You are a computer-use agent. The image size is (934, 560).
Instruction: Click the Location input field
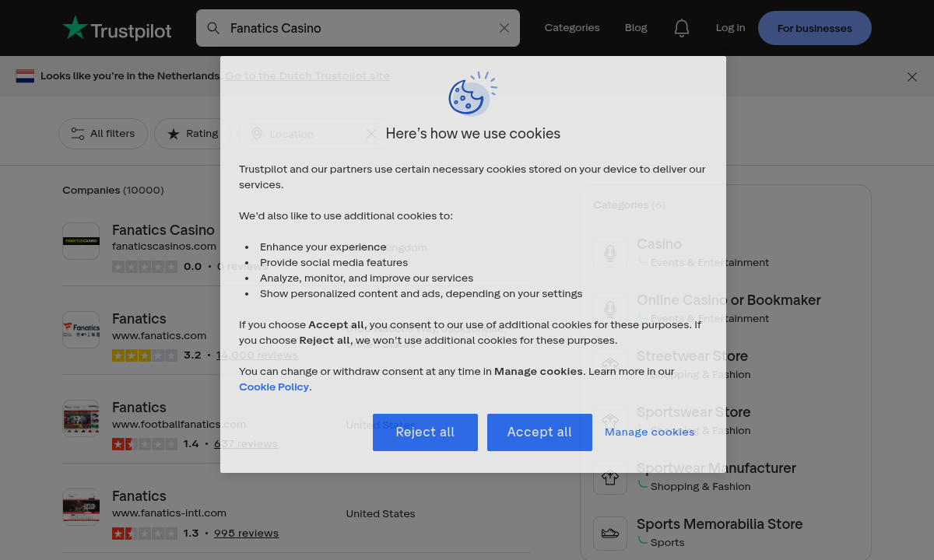click(x=312, y=134)
